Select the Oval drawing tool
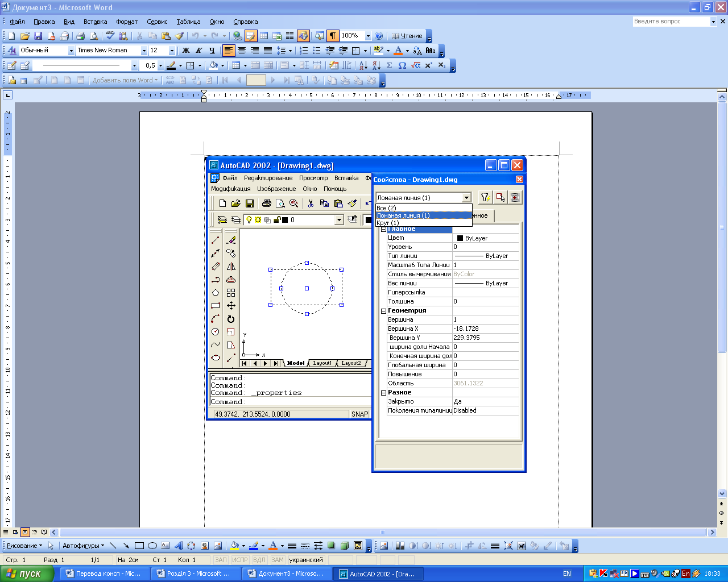Image resolution: width=728 pixels, height=582 pixels. pos(152,546)
